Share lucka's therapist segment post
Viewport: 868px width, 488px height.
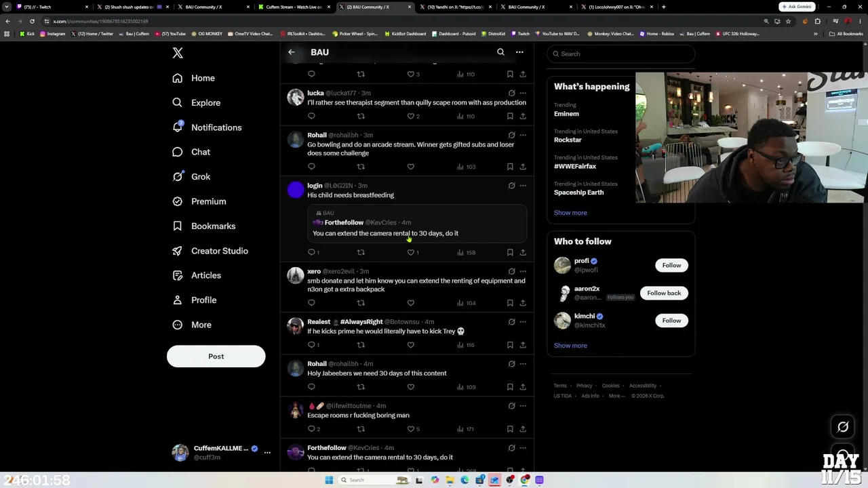pos(523,116)
